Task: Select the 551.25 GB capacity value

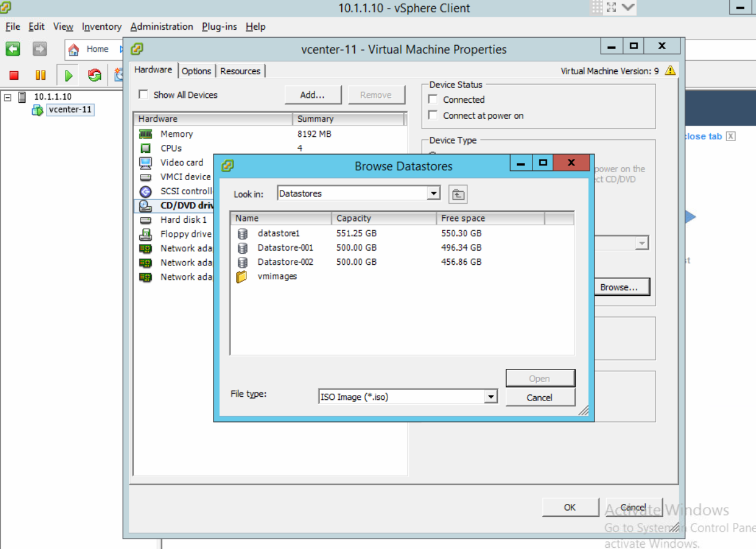Action: click(356, 233)
